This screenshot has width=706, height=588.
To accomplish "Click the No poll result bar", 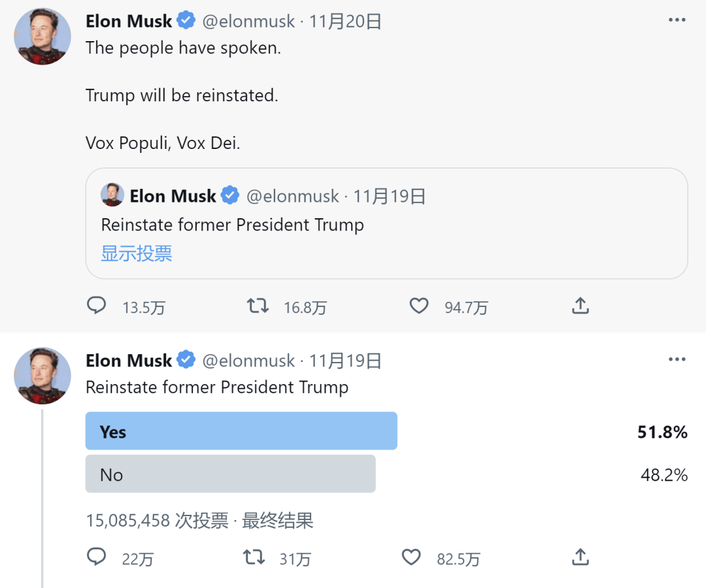I will click(x=230, y=474).
